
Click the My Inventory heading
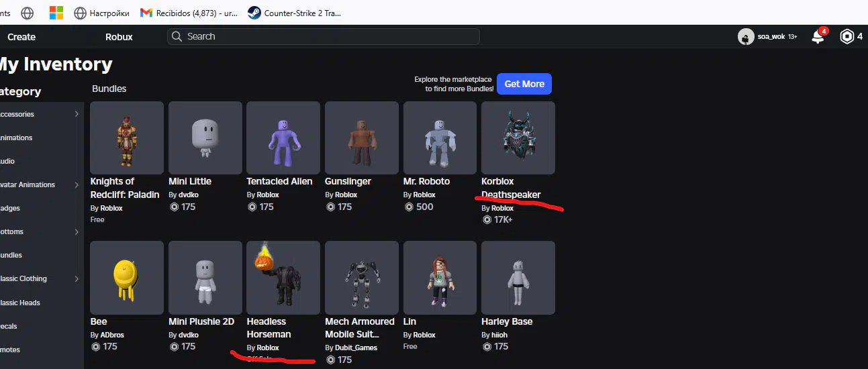coord(55,64)
